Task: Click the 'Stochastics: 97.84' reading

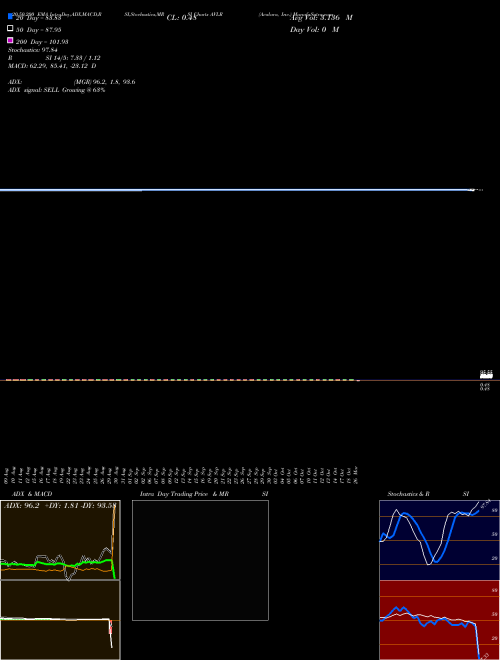Action: [x=32, y=50]
